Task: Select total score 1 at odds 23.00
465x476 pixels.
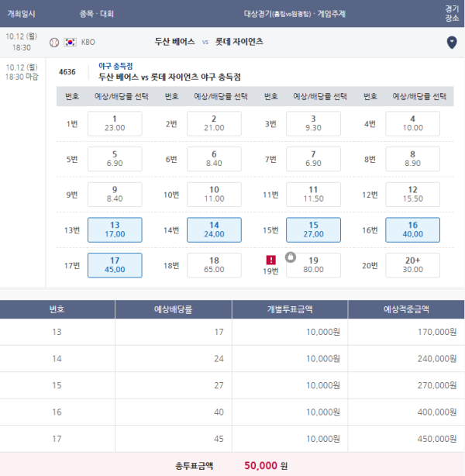Action: pyautogui.click(x=115, y=123)
